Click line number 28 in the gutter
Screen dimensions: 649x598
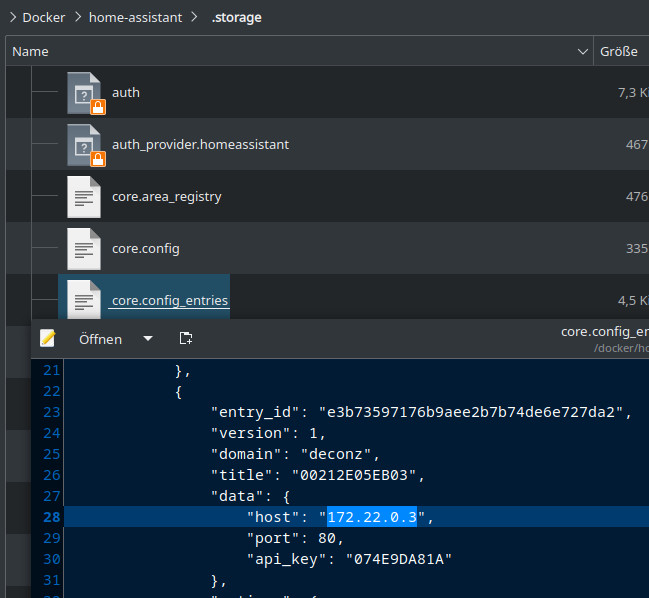coord(51,517)
